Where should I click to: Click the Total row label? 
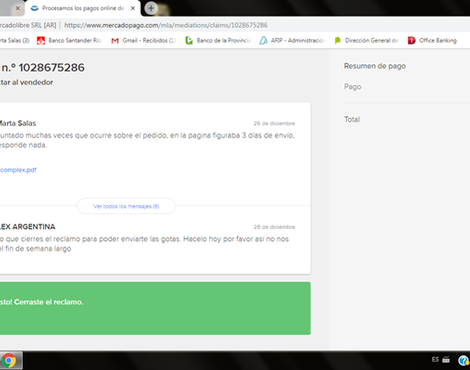coord(352,119)
